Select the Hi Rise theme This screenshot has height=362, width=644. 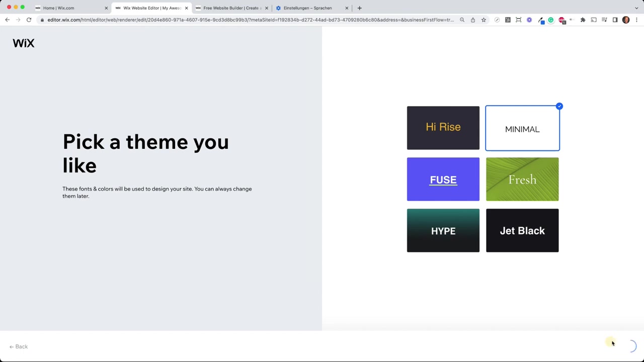(x=443, y=128)
